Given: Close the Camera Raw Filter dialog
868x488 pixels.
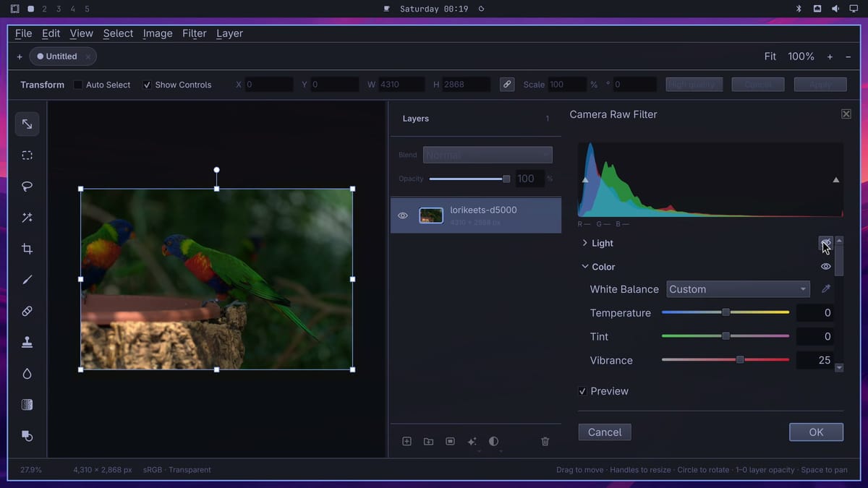Looking at the screenshot, I should pyautogui.click(x=846, y=114).
